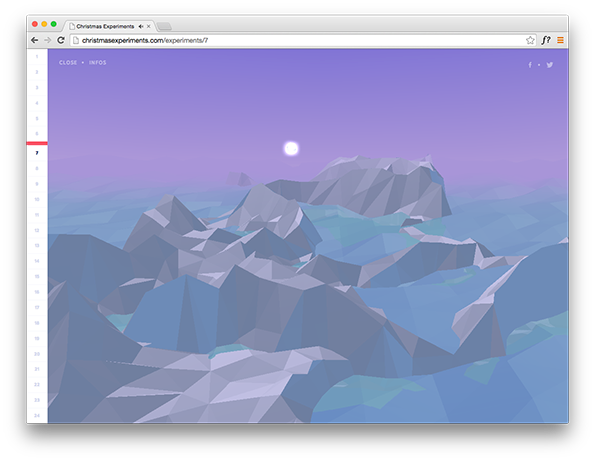The height and width of the screenshot is (461, 595).
Task: Click the glowing white sun
Action: tap(291, 149)
